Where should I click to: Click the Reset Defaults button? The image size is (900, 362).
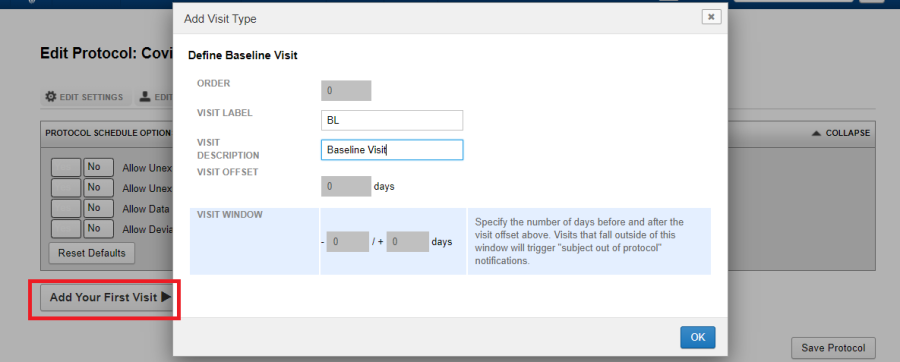click(x=92, y=253)
